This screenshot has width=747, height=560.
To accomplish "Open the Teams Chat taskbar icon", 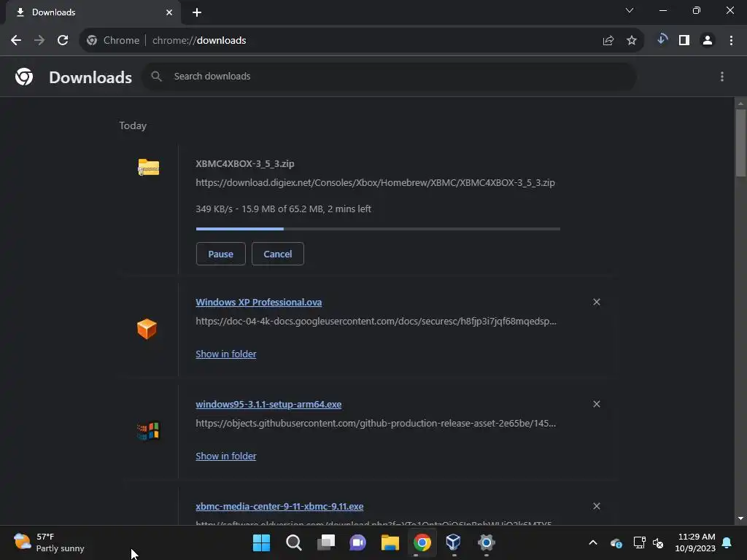I will pos(357,542).
